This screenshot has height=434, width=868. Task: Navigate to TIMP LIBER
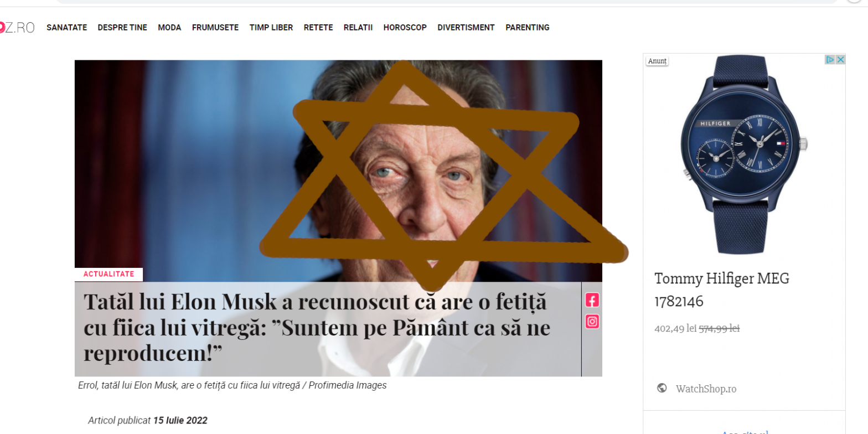[271, 28]
